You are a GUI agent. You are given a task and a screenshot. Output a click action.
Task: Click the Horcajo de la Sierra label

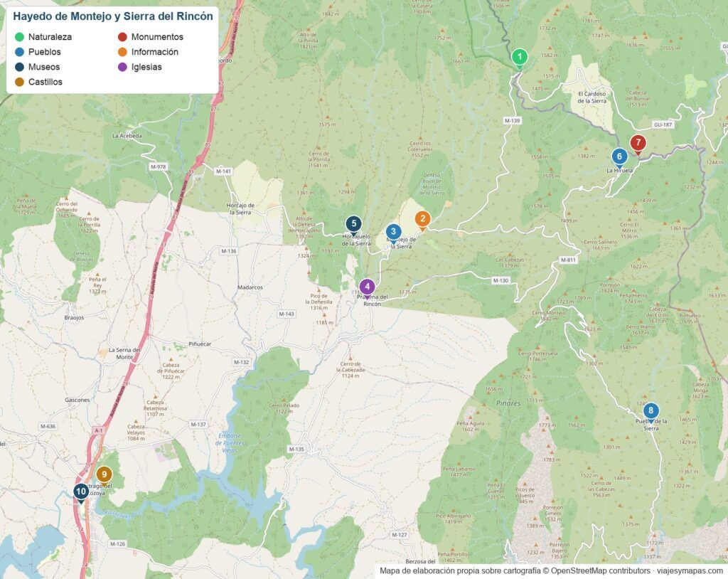(x=240, y=209)
